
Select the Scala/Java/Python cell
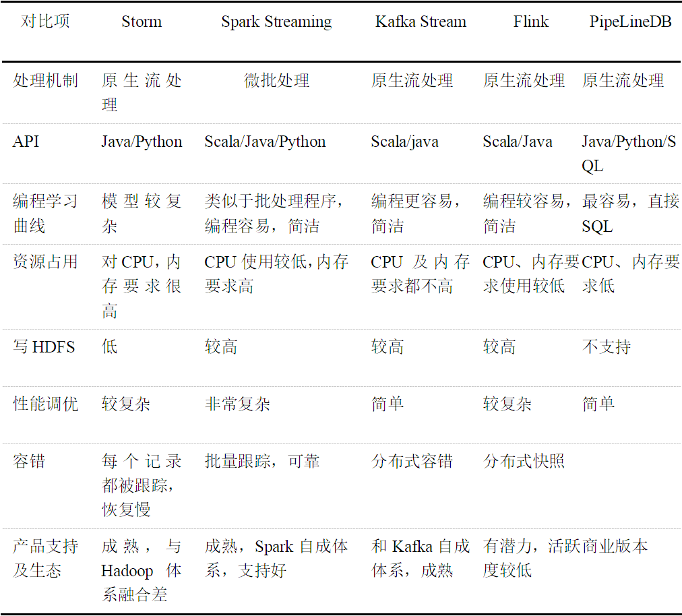point(265,142)
